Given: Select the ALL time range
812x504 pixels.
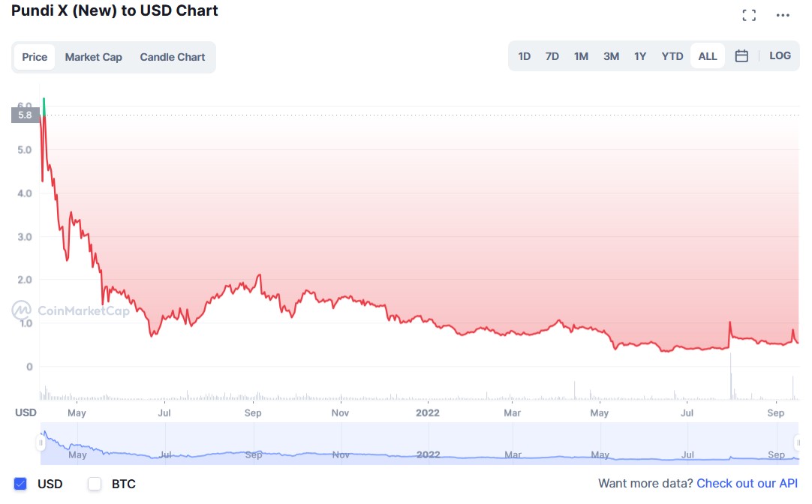Looking at the screenshot, I should click(x=708, y=56).
